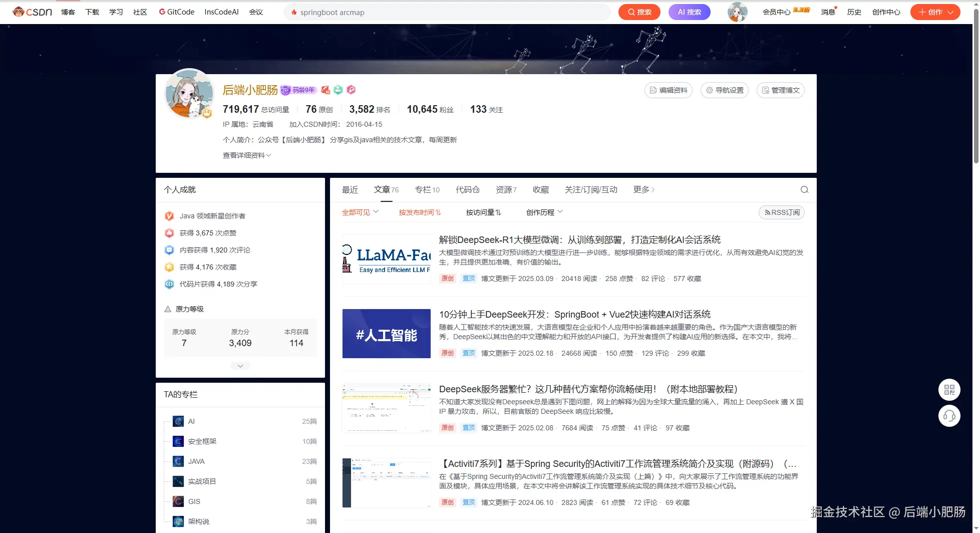This screenshot has width=980, height=533.
Task: Click the pink badge icon beside username
Action: click(352, 90)
